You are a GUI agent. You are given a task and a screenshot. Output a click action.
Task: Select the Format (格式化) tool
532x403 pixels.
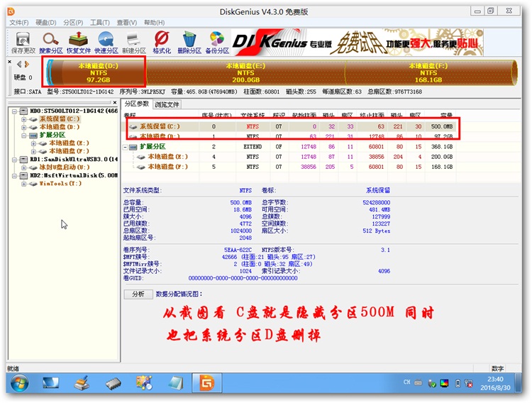click(162, 43)
